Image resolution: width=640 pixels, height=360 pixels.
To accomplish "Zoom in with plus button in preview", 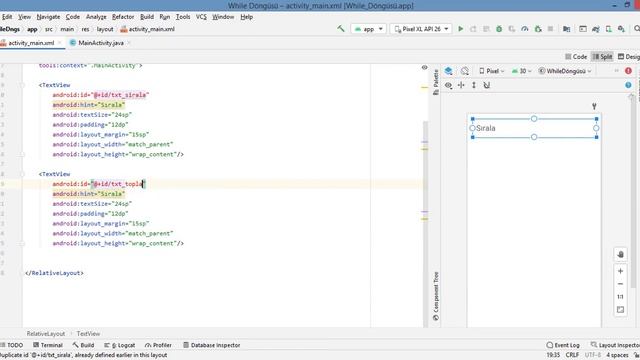I will coord(620,271).
